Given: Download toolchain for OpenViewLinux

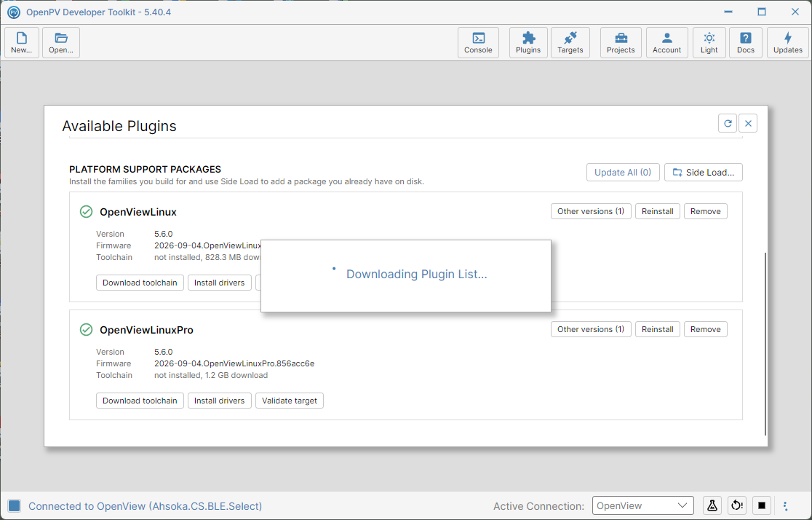Looking at the screenshot, I should [x=140, y=283].
